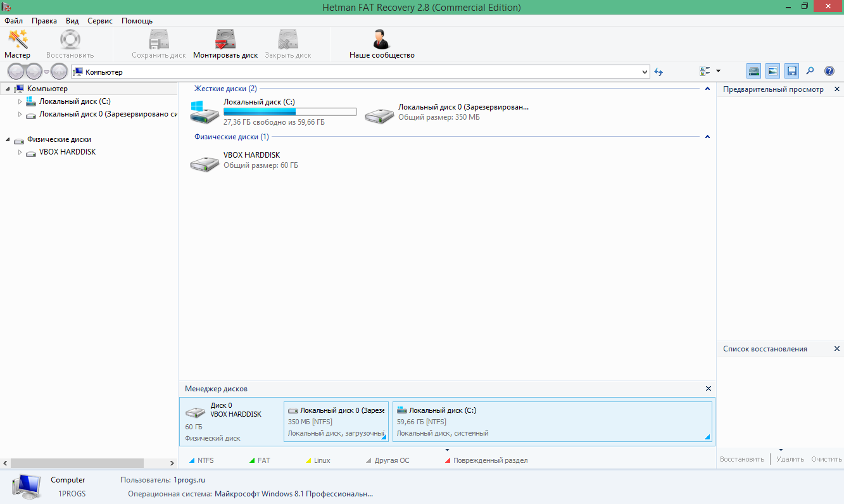Click the Монтировать диск toolbar icon
The width and height of the screenshot is (844, 504).
pyautogui.click(x=225, y=44)
